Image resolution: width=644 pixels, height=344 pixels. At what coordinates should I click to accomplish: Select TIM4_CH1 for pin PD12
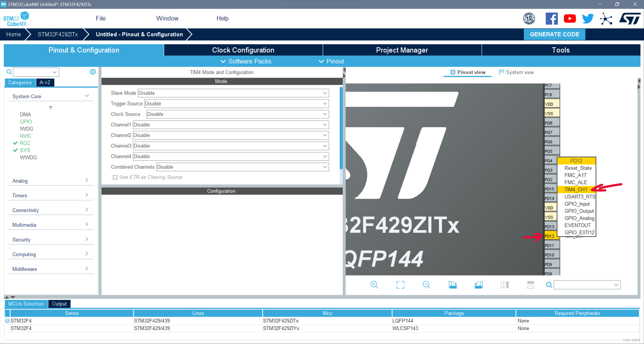[576, 189]
